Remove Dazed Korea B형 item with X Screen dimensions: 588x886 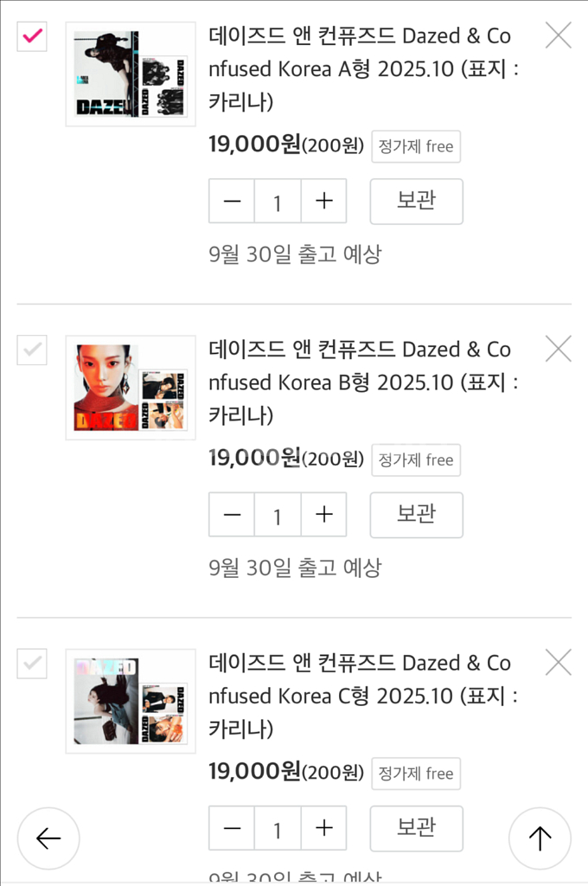(x=559, y=349)
